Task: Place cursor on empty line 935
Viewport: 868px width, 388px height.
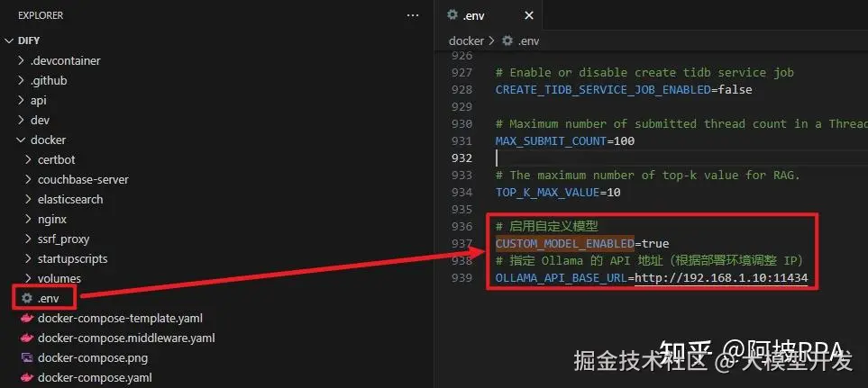Action: (681, 209)
